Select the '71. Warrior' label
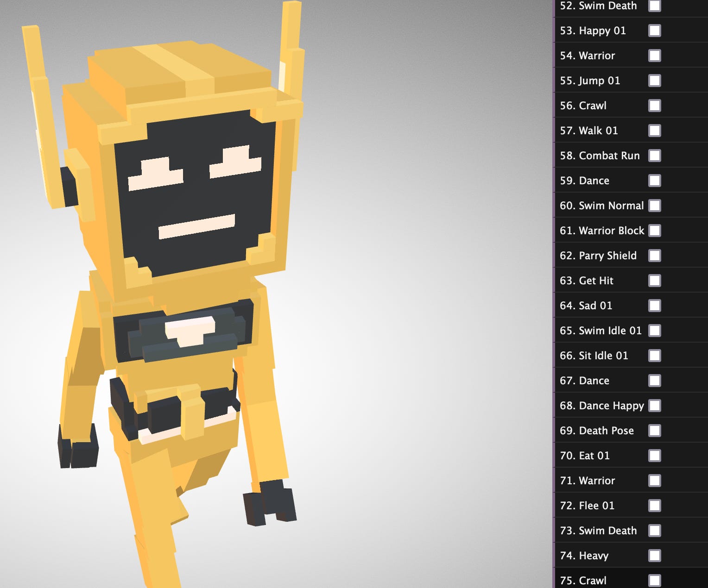 point(587,481)
